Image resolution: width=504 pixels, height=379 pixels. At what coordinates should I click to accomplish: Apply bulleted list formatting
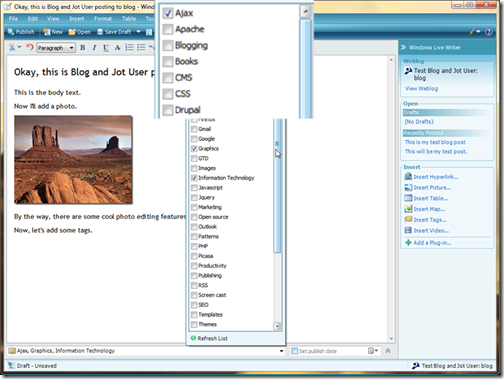click(141, 47)
